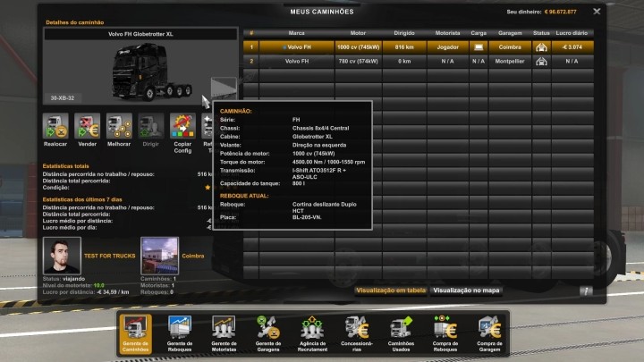The height and width of the screenshot is (362, 644).
Task: Click the 816 km driven cell
Action: (x=404, y=47)
